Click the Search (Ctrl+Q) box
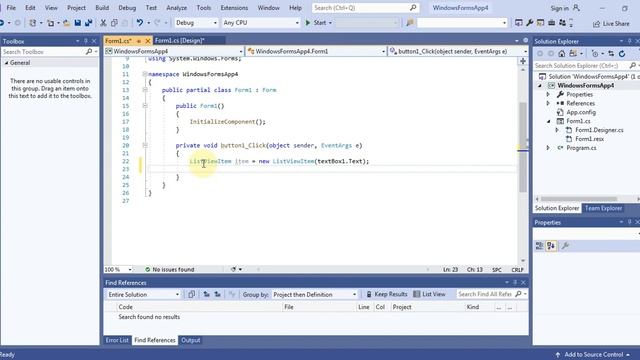Image resolution: width=640 pixels, height=360 pixels. click(365, 8)
